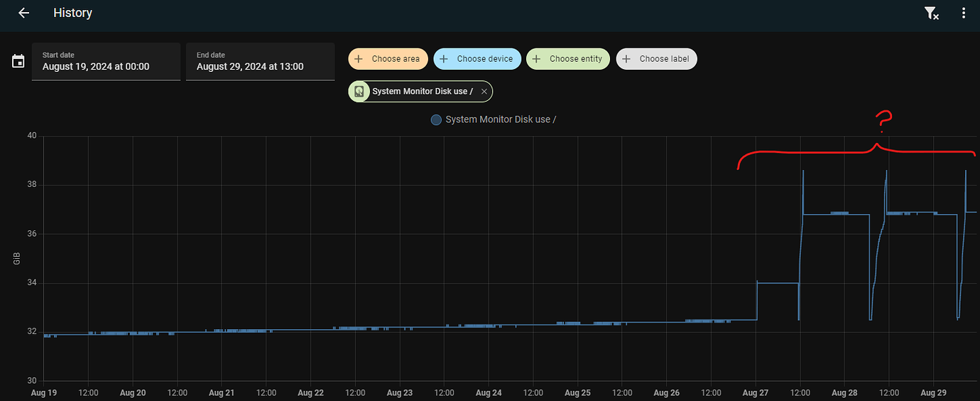Click the Choose label button
This screenshot has width=980, height=401.
657,59
